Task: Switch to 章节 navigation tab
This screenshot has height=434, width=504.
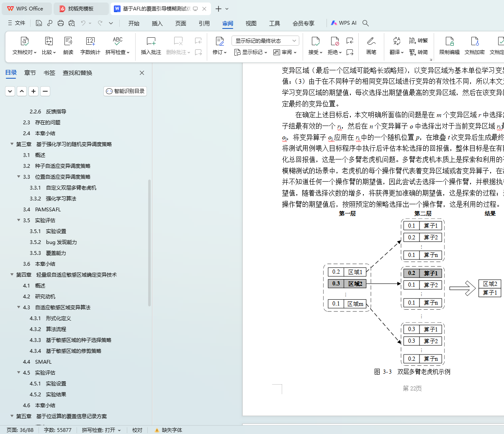Action: [x=30, y=73]
